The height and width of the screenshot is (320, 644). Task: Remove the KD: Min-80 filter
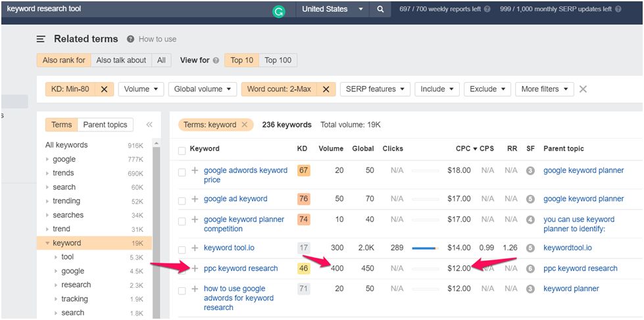point(104,89)
